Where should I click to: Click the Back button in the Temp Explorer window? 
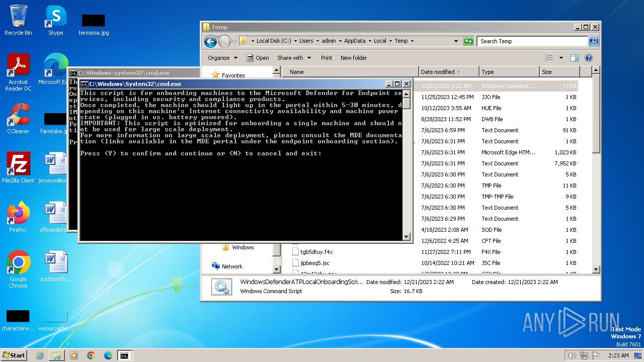tap(211, 41)
